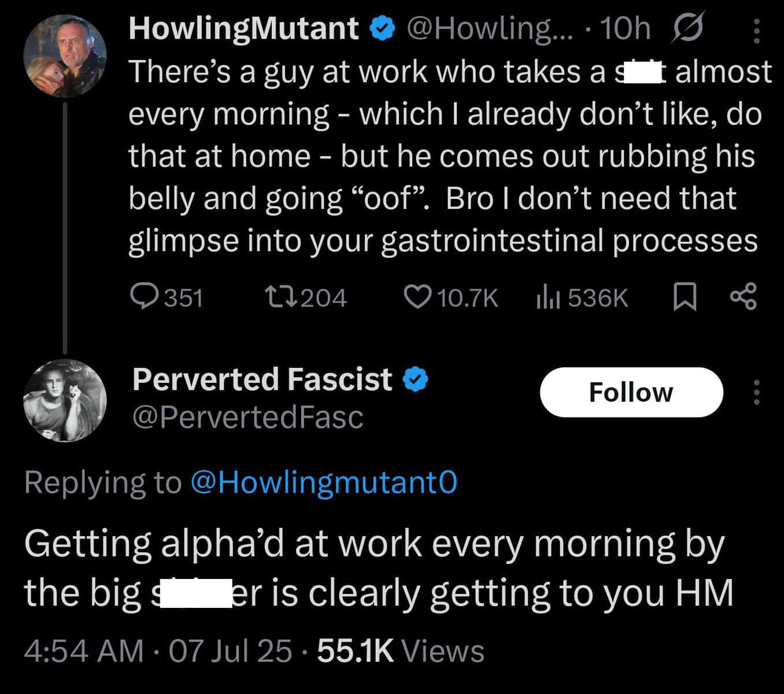Follow the Perverted Fascist account
Screen dimensions: 784x694
pyautogui.click(x=631, y=392)
